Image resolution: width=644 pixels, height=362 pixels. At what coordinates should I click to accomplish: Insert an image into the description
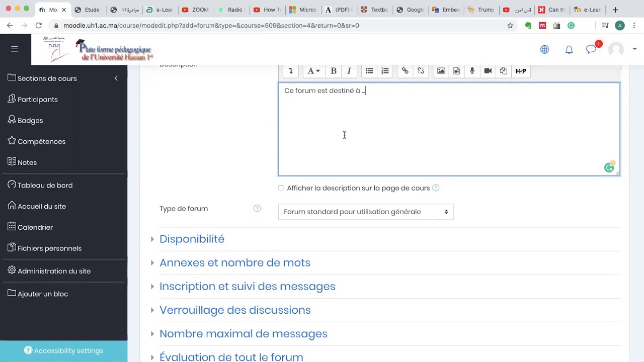(x=441, y=71)
